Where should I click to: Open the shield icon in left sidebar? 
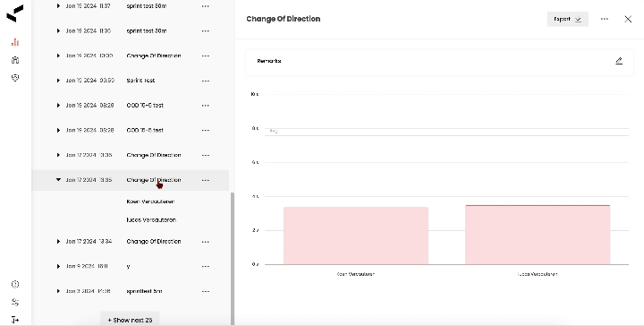pyautogui.click(x=15, y=78)
